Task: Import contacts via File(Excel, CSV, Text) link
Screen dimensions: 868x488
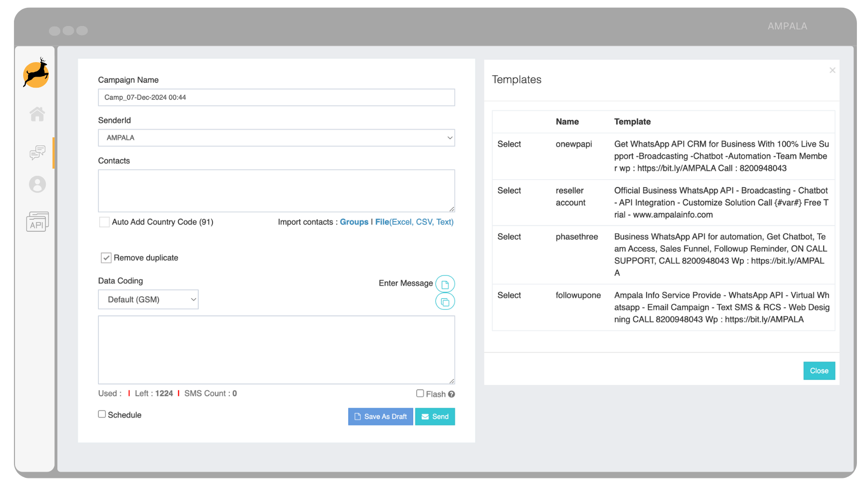Action: pyautogui.click(x=414, y=222)
